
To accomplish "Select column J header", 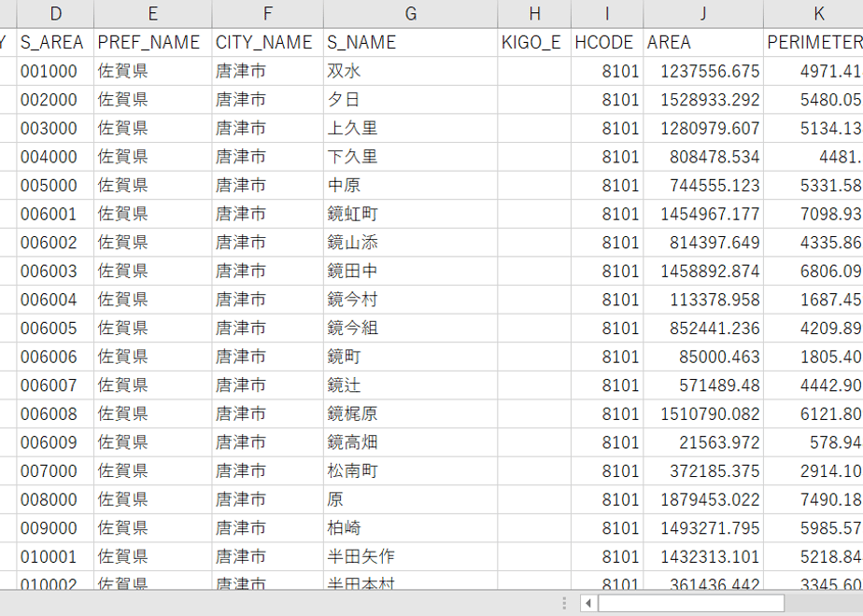I will coord(703,14).
